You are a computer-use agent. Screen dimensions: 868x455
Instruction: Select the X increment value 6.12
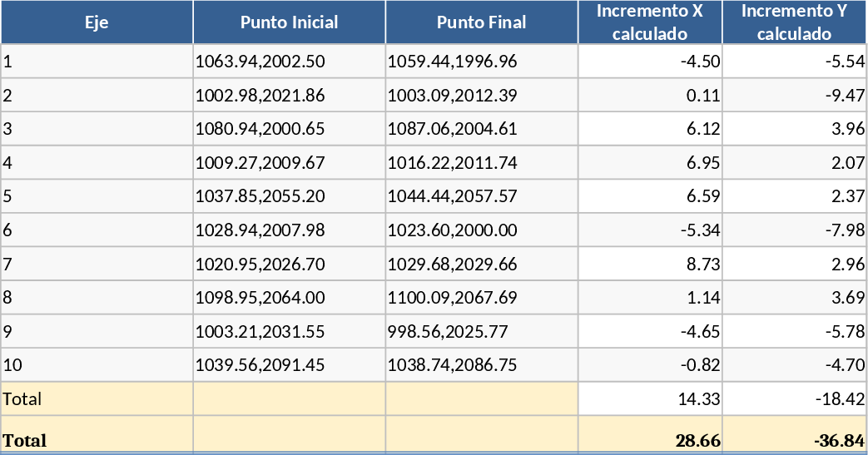tap(650, 129)
